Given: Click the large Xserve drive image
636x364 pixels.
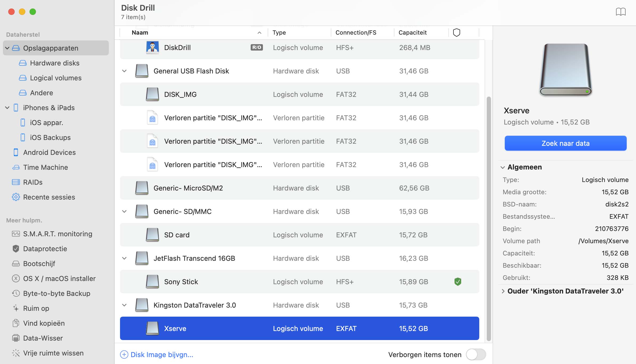Looking at the screenshot, I should [x=565, y=70].
